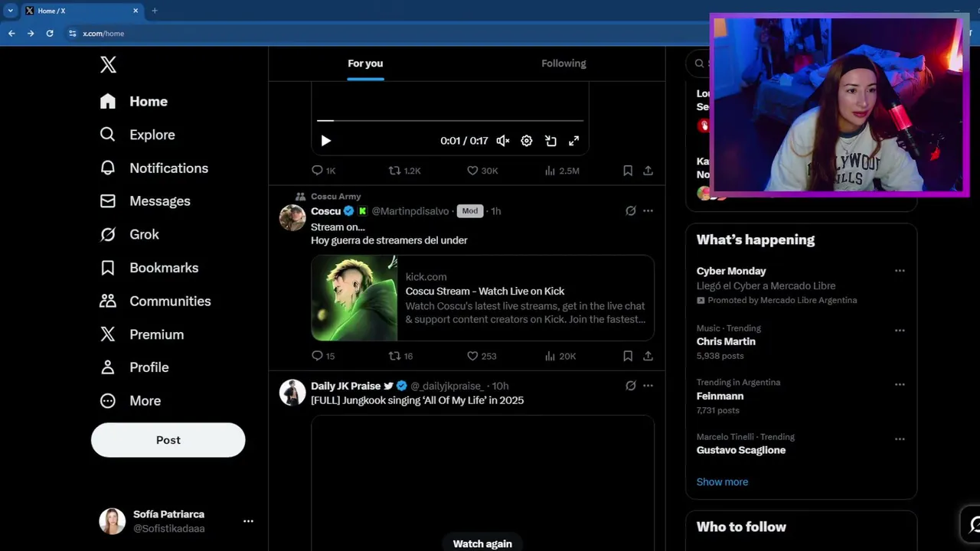Enter fullscreen on the video player
This screenshot has height=551, width=980.
(573, 141)
